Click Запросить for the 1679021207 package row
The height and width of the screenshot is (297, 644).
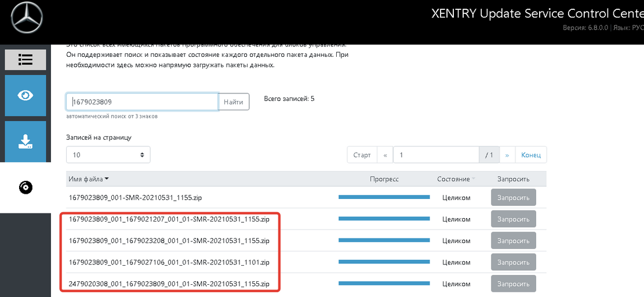[x=513, y=219]
